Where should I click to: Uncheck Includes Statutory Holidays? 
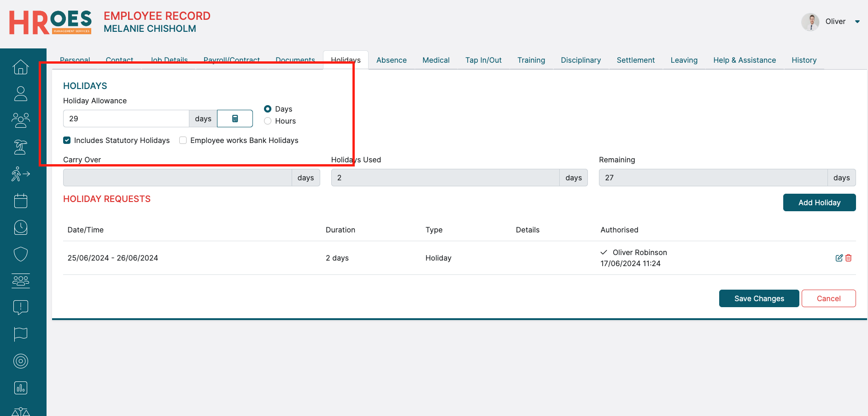click(x=67, y=140)
